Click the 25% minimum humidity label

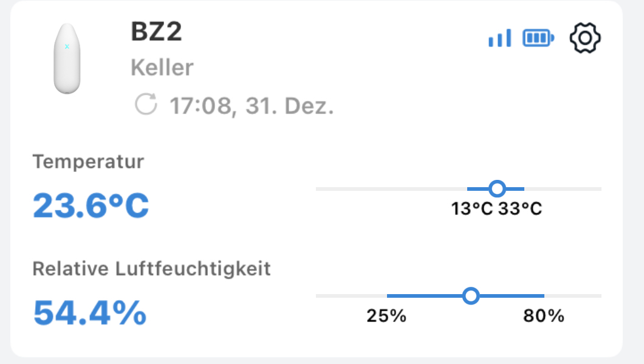pos(386,316)
